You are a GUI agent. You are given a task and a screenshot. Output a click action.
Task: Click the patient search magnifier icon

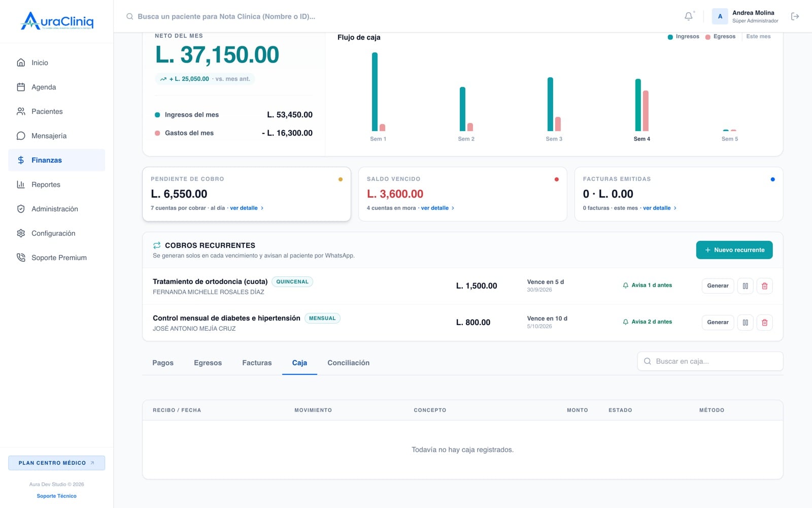pos(130,16)
